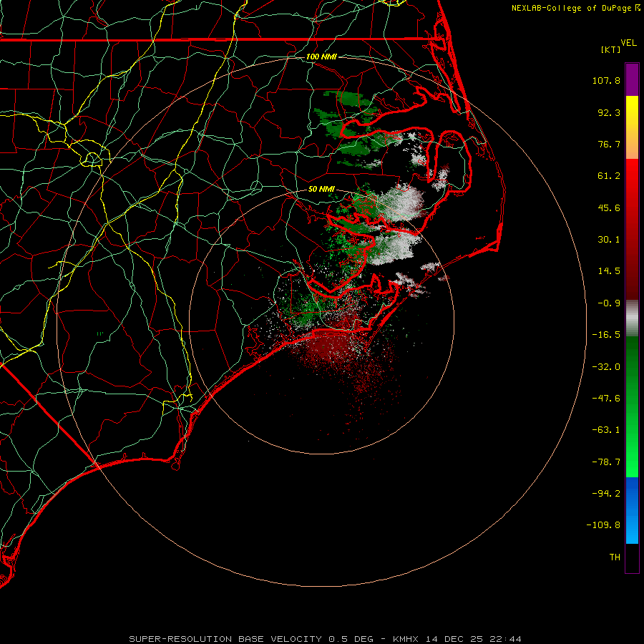The width and height of the screenshot is (644, 644).
Task: Select the 92.3 velocity legend value
Action: 609,112
